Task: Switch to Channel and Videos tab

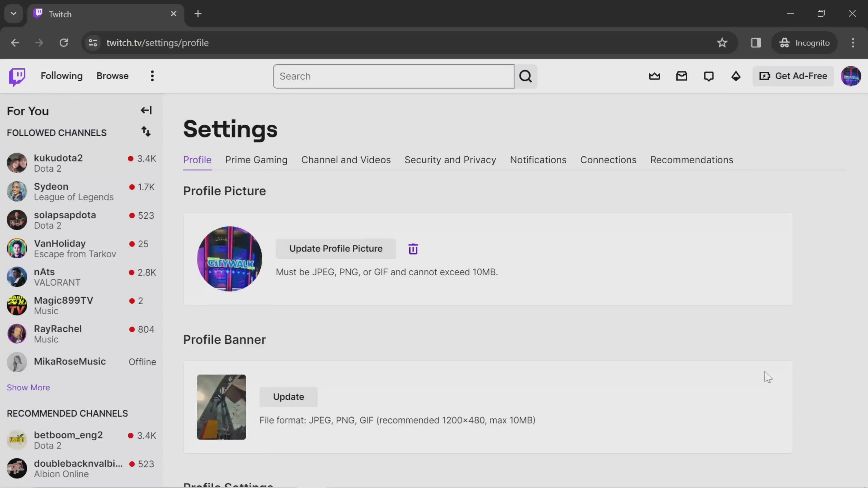Action: click(346, 160)
